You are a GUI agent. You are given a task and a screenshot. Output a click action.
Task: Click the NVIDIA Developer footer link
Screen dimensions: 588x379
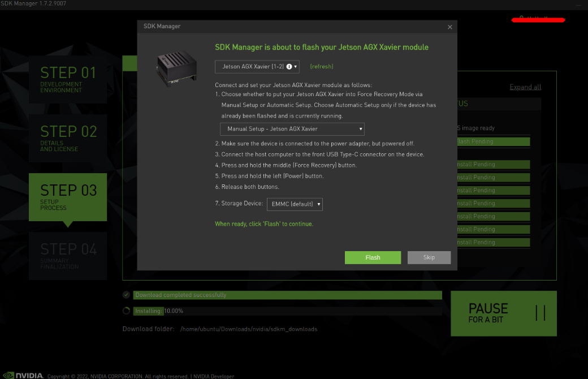214,376
